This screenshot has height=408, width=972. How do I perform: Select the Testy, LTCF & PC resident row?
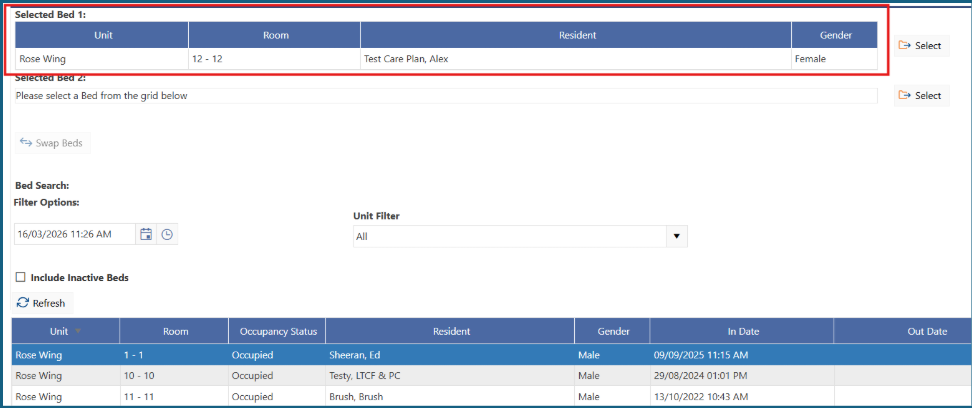pos(492,376)
